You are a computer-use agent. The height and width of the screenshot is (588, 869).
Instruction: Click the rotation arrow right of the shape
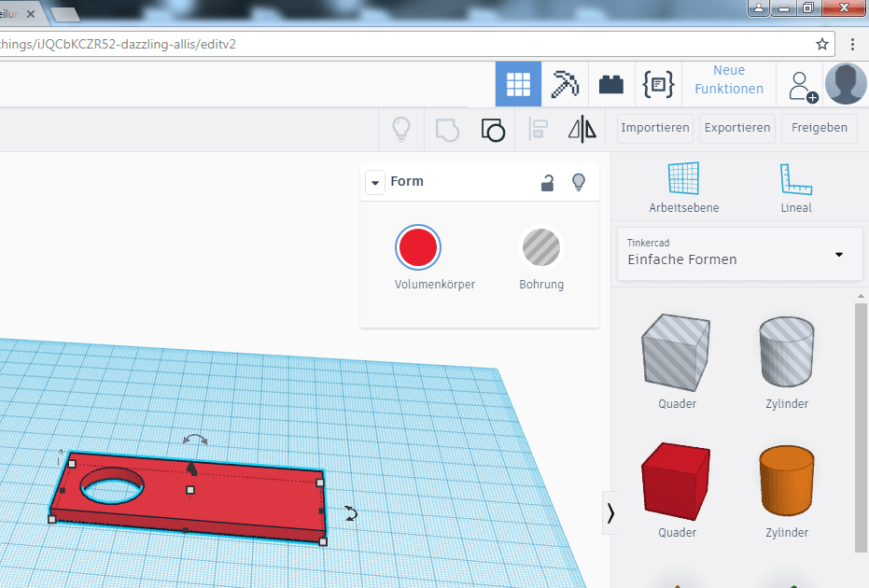pos(351,513)
